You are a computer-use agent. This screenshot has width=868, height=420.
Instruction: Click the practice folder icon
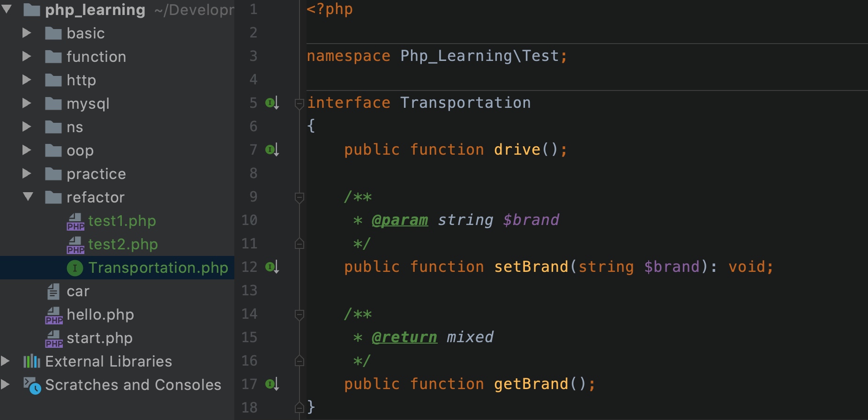pos(53,174)
